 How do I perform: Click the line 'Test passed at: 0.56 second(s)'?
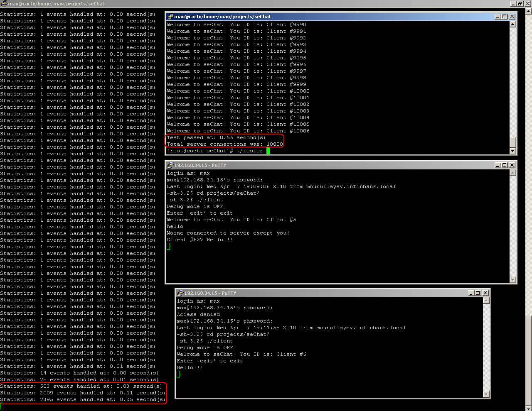tap(216, 137)
